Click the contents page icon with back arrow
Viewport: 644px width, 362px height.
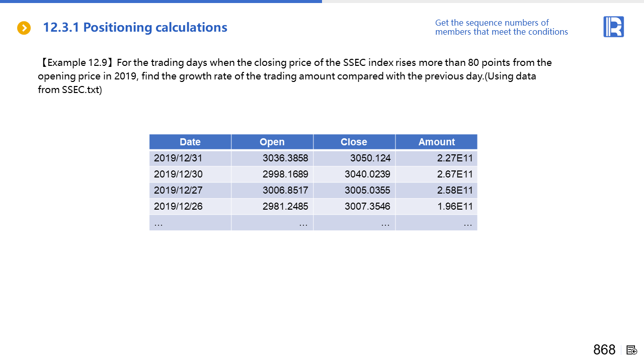pyautogui.click(x=632, y=350)
